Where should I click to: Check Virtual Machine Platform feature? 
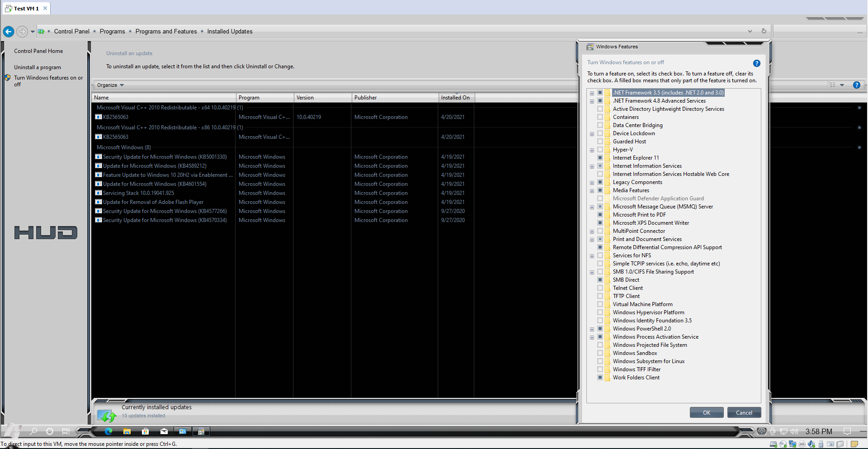pyautogui.click(x=600, y=304)
